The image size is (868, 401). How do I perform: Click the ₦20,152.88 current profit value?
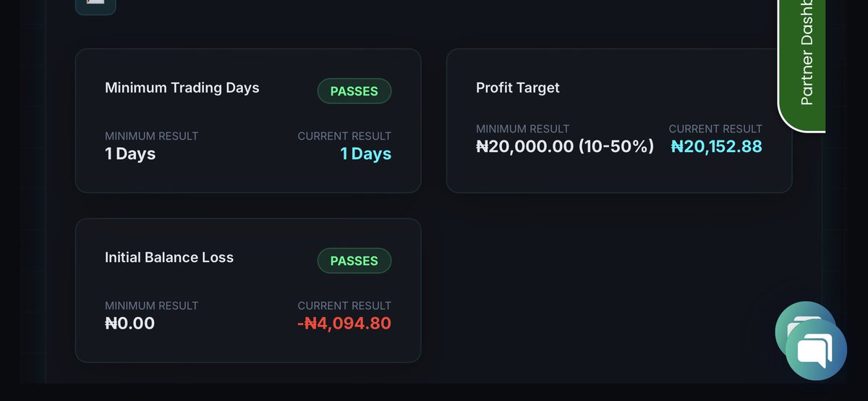[717, 146]
